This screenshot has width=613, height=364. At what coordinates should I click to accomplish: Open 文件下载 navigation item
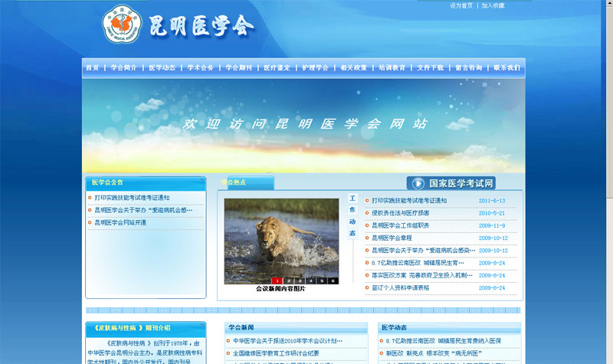(430, 67)
